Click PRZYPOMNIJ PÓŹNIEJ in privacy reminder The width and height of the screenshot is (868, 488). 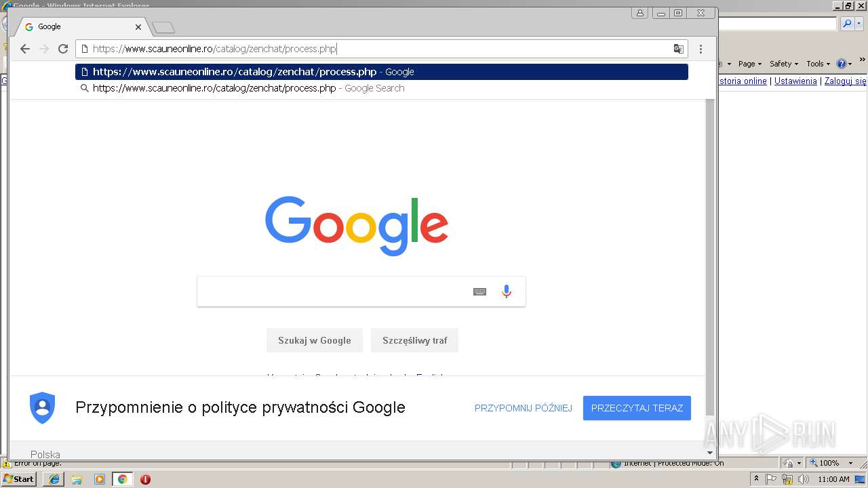pyautogui.click(x=524, y=408)
